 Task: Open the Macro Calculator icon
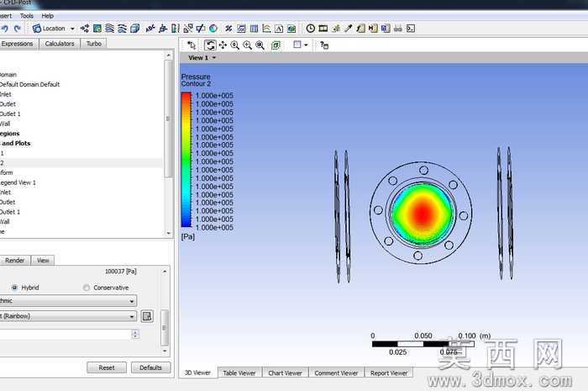[x=373, y=29]
